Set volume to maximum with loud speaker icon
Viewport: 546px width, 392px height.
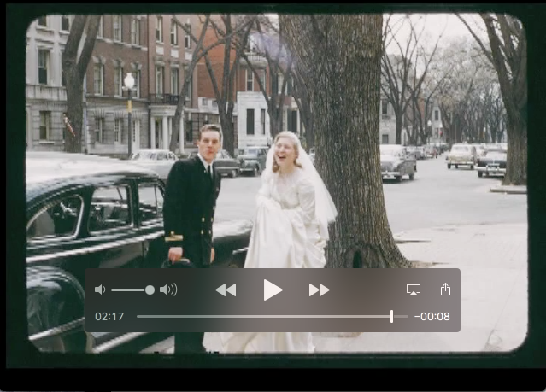(x=168, y=290)
